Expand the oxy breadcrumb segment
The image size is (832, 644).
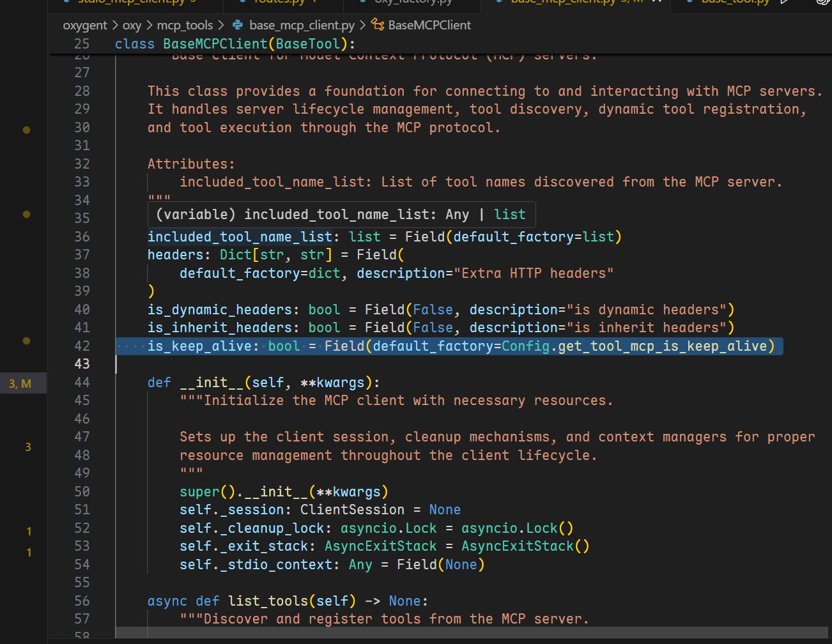click(x=132, y=25)
